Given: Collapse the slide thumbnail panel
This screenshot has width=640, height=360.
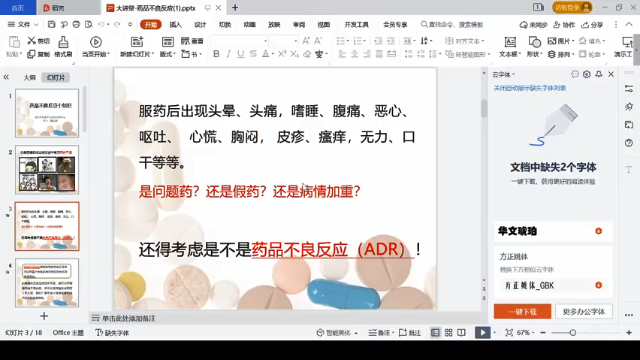Looking at the screenshot, I should pyautogui.click(x=6, y=77).
